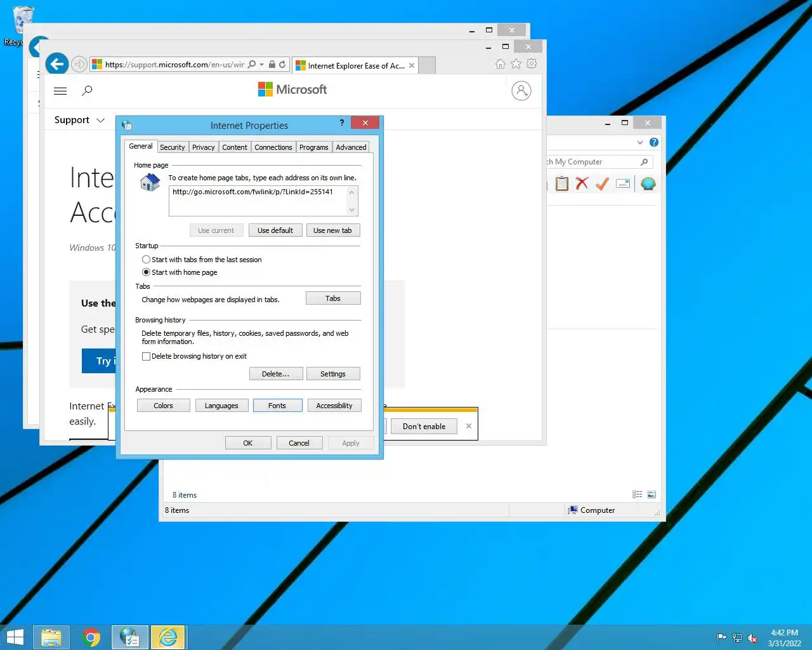Switch to the Privacy tab
Screen dimensions: 812x650
[x=204, y=147]
